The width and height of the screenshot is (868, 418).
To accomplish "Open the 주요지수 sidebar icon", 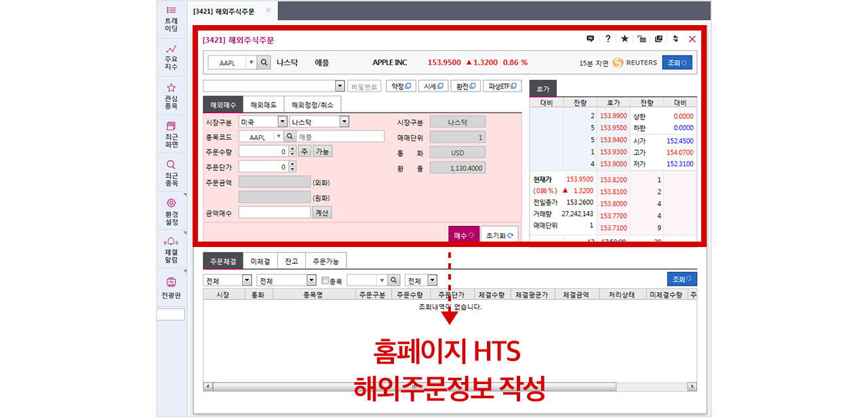I will 171,58.
